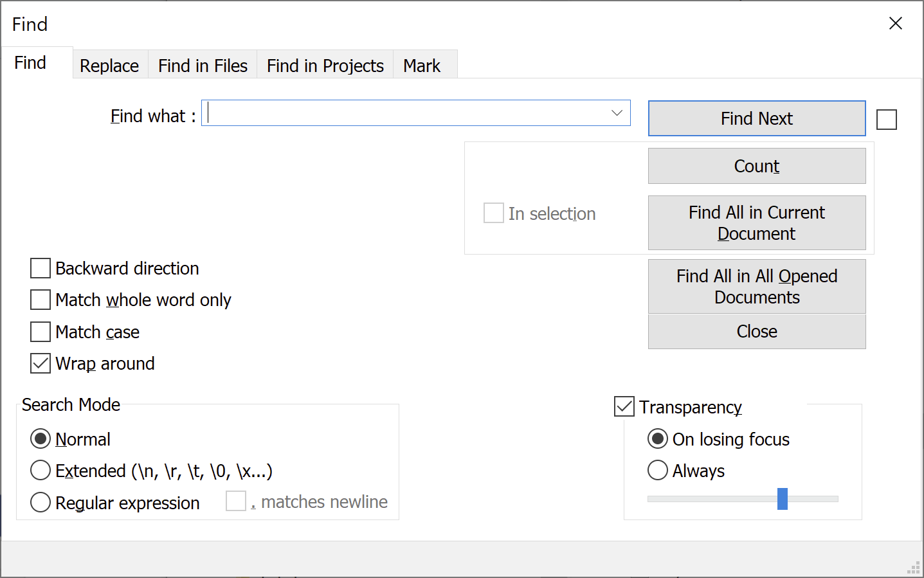Click the Find Next button

pos(756,118)
